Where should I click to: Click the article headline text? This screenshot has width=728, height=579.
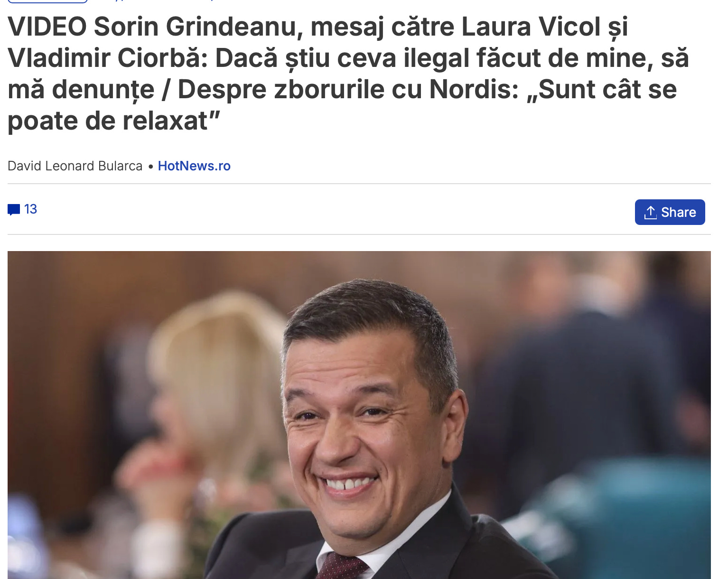pyautogui.click(x=348, y=74)
